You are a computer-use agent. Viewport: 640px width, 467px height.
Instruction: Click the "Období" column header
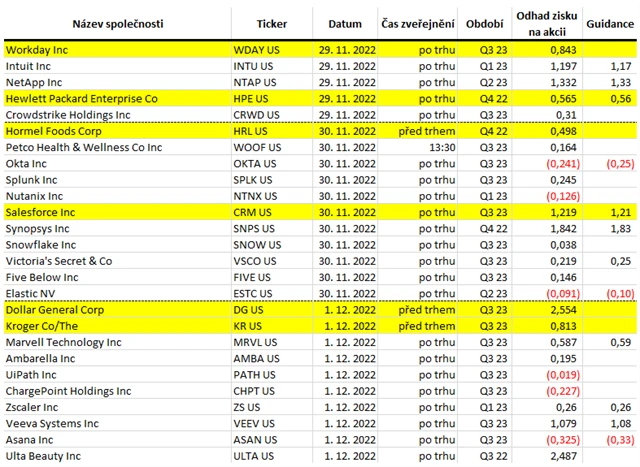pos(485,24)
